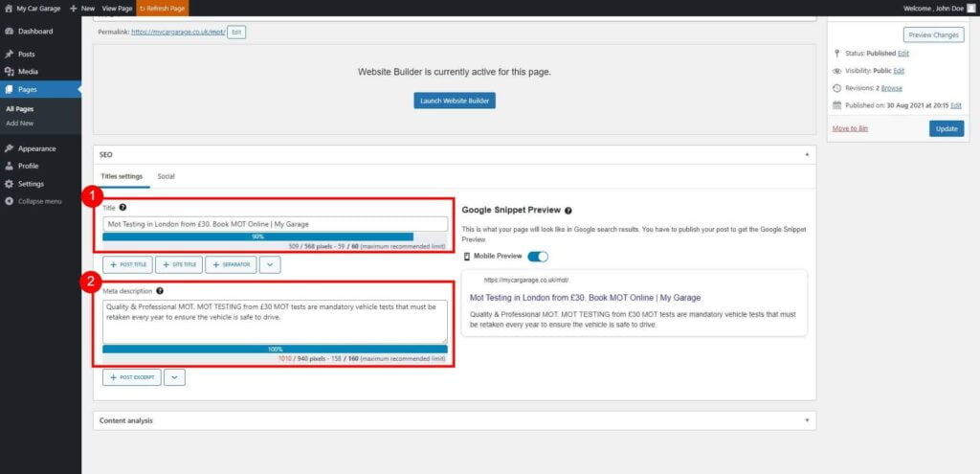Click the Title progress bar showing 90%
The width and height of the screenshot is (980, 474).
[275, 237]
